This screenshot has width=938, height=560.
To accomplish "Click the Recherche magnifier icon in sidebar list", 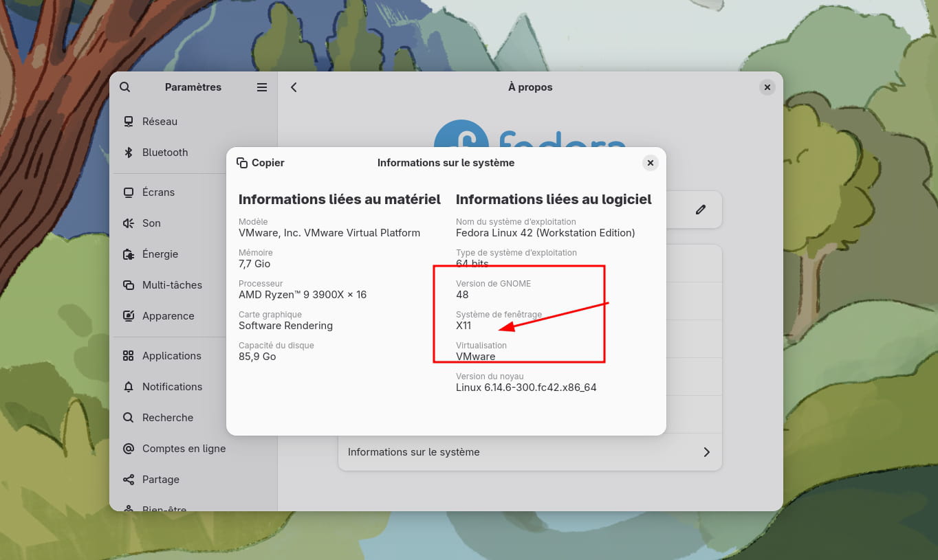I will (x=128, y=418).
